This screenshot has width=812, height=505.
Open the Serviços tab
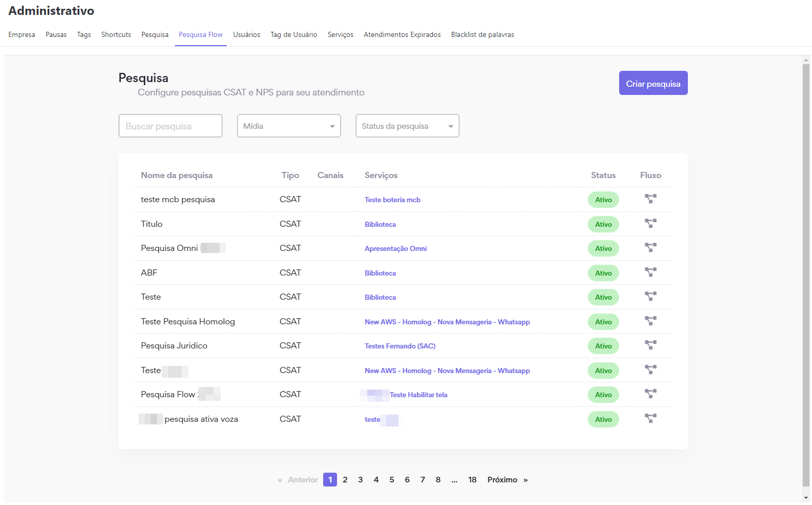341,34
